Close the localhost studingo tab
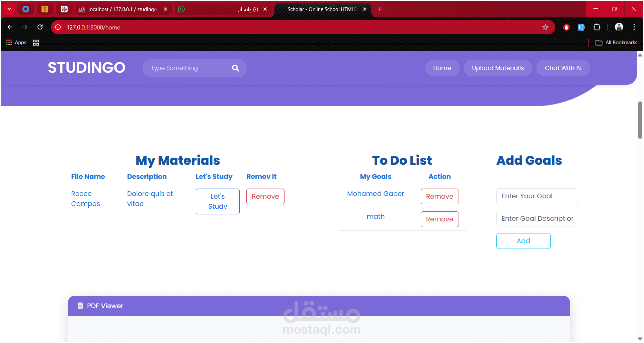This screenshot has width=644, height=343. [165, 9]
